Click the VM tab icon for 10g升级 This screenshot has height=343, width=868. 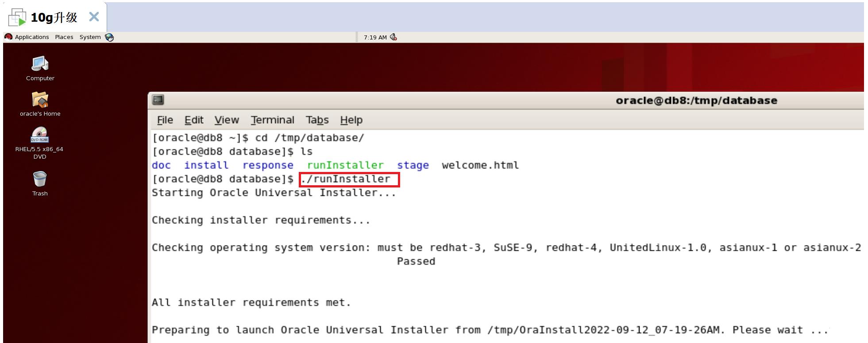click(17, 17)
